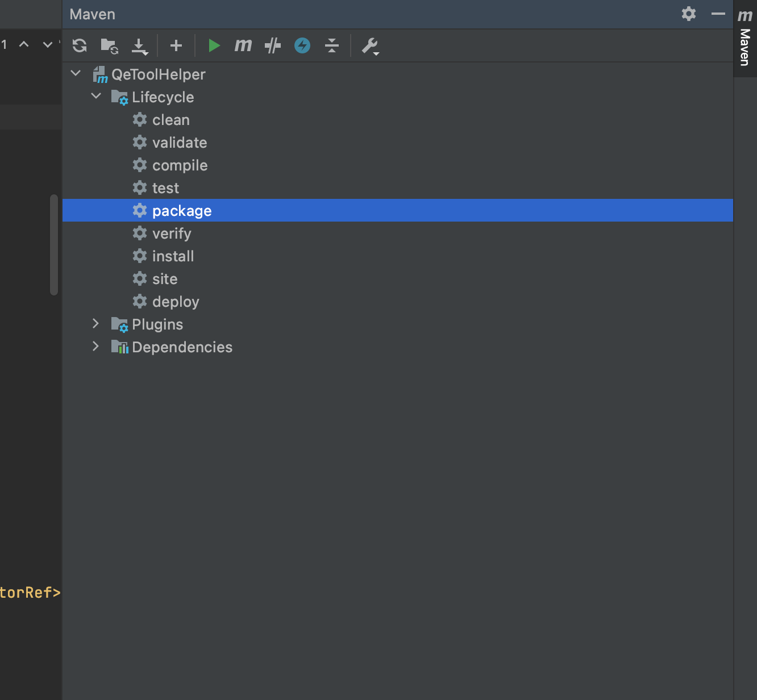Image resolution: width=757 pixels, height=700 pixels.
Task: Click the Maven panel title
Action: [x=93, y=14]
